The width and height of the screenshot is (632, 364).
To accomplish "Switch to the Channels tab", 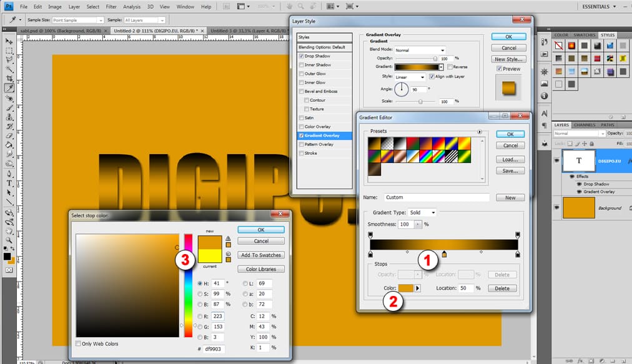I will [x=584, y=125].
